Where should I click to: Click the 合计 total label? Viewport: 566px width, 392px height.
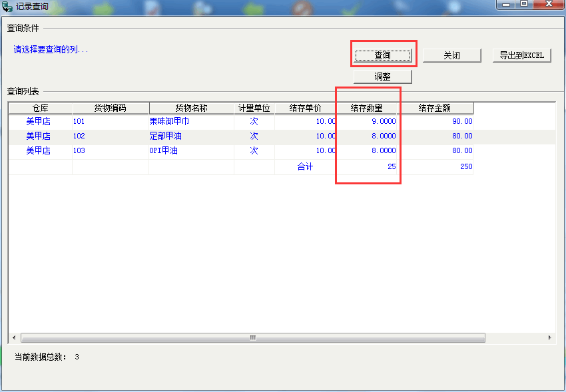click(305, 166)
